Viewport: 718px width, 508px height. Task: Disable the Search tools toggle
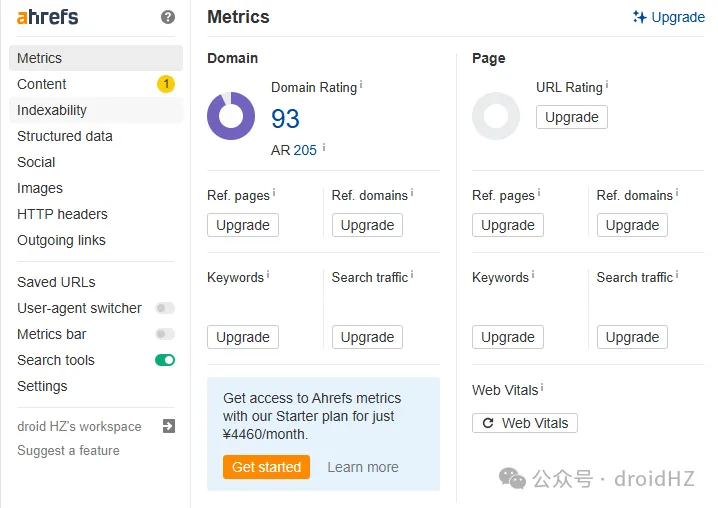(165, 360)
